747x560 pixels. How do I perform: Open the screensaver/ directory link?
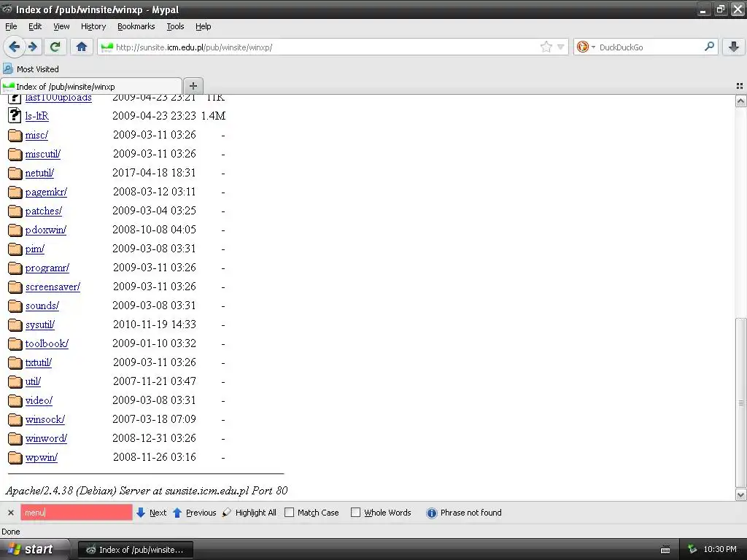[53, 287]
